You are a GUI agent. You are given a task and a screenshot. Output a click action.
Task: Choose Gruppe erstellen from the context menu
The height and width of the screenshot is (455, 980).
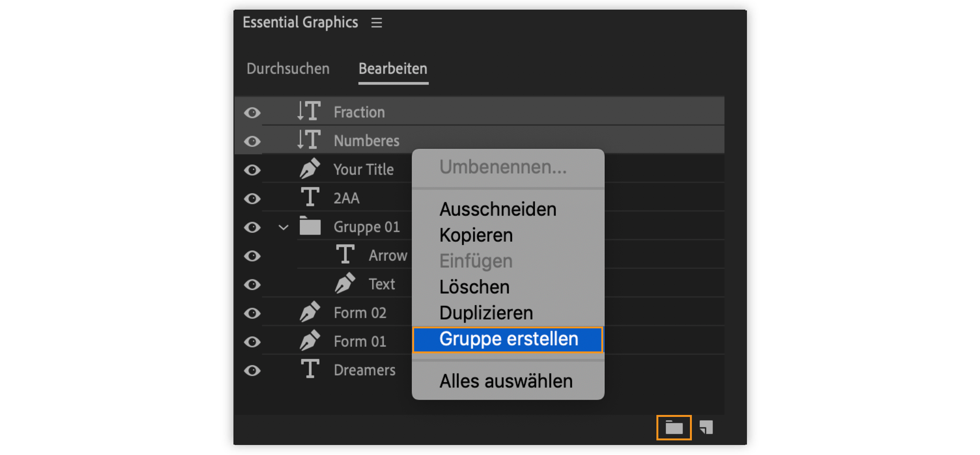[x=508, y=339]
